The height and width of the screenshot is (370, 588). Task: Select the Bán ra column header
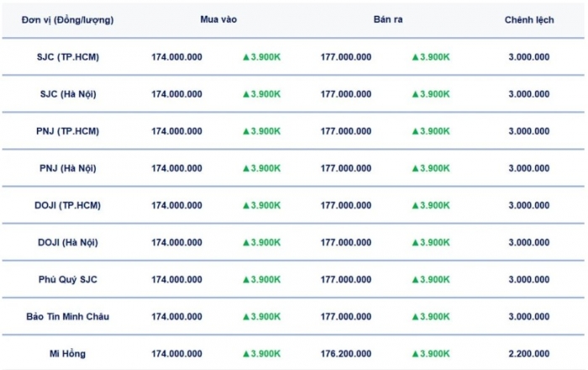coord(388,19)
